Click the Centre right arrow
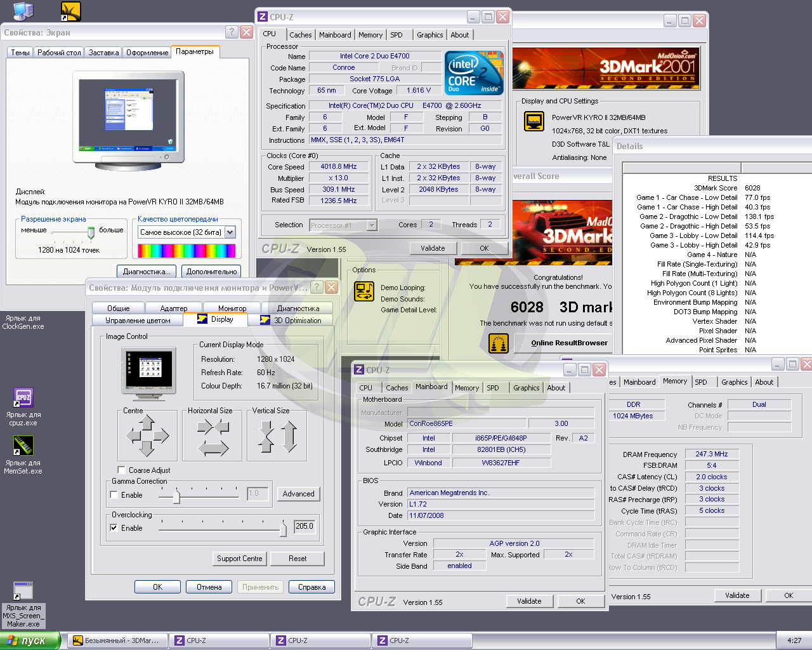The width and height of the screenshot is (812, 650). coord(161,435)
